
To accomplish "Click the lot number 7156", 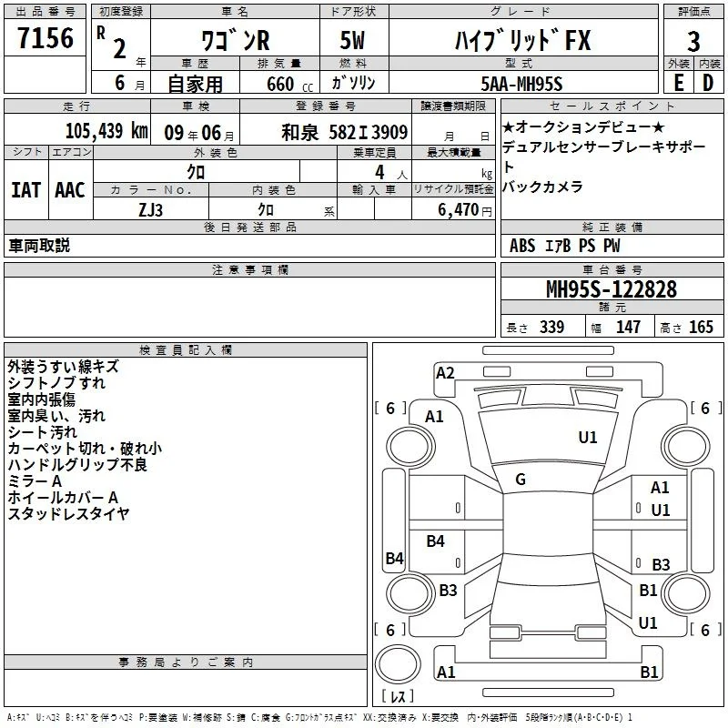I will [45, 38].
